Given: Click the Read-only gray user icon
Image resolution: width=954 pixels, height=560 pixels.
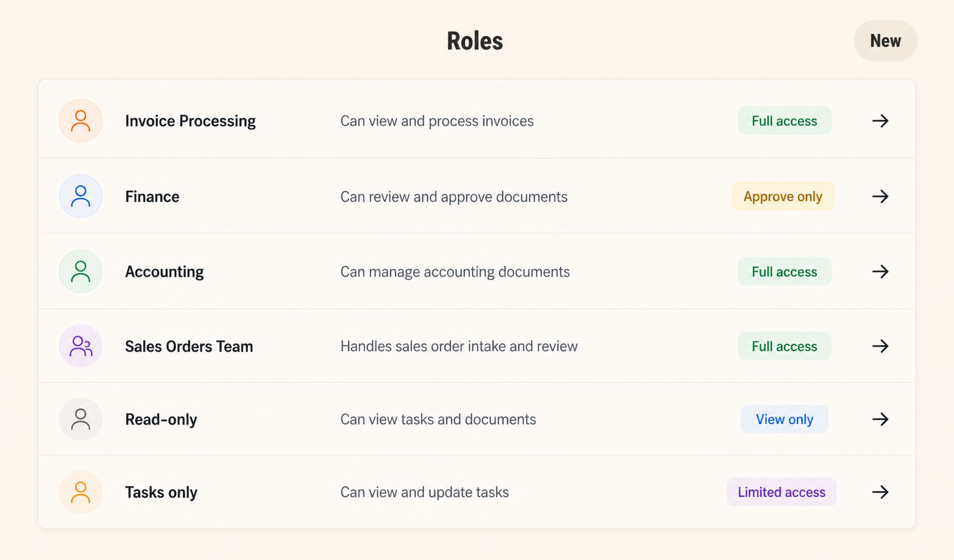Looking at the screenshot, I should 80,419.
